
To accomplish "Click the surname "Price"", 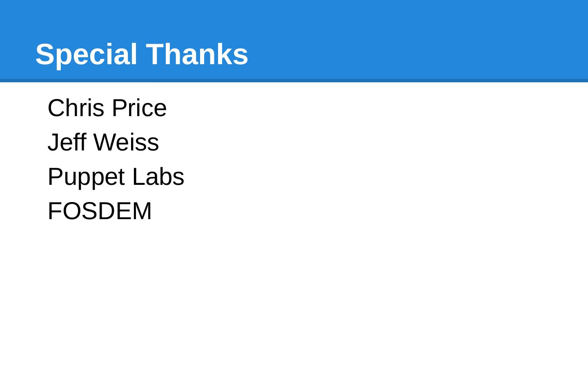I will point(139,108).
